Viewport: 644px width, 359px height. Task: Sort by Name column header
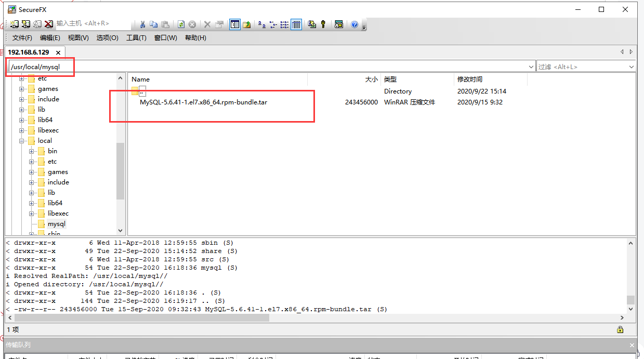tap(217, 79)
